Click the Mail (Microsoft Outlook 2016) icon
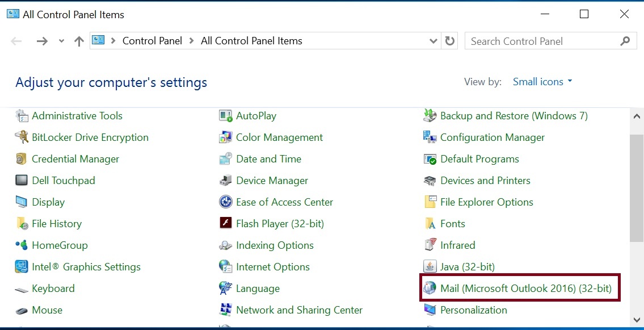The image size is (644, 330). click(430, 289)
